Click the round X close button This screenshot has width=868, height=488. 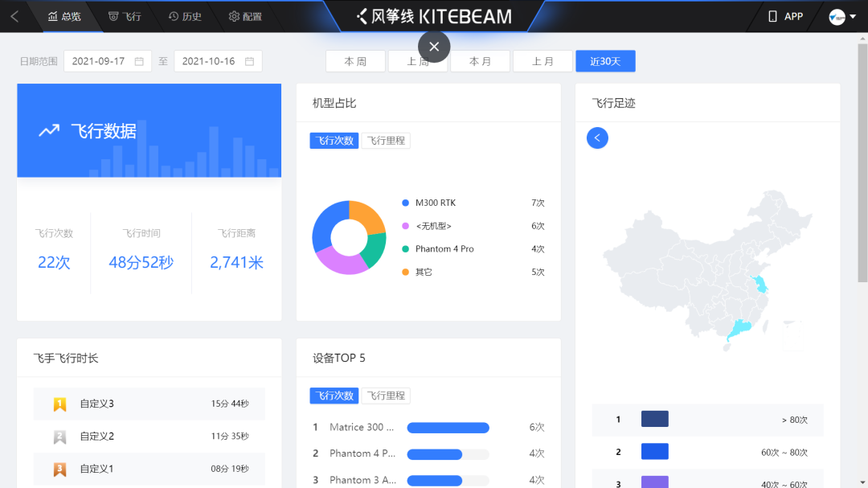(434, 47)
